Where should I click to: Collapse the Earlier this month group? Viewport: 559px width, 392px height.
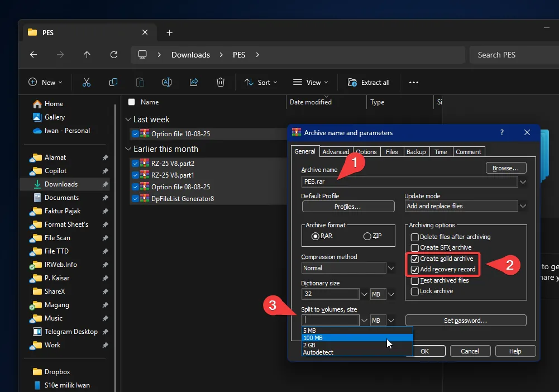click(x=128, y=149)
